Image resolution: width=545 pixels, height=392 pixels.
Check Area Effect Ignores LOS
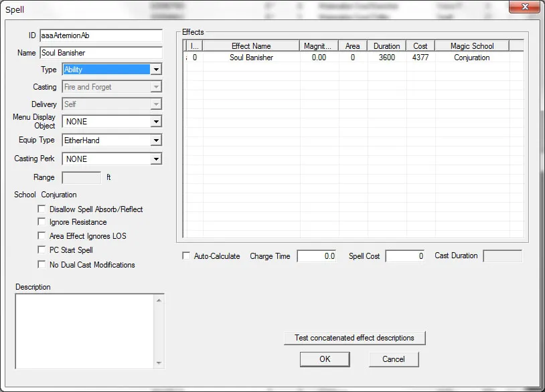click(x=42, y=236)
